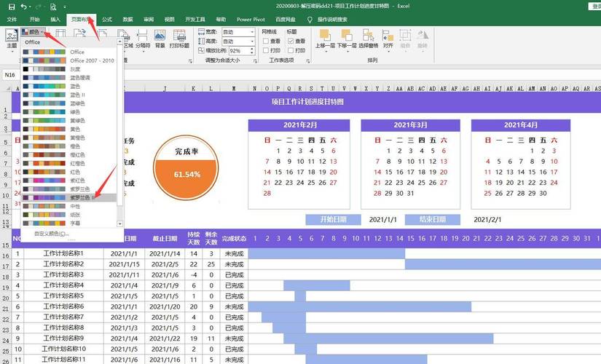Screen dimensions: 601x364
Task: Switch to the 百度网盘 tab
Action: click(286, 20)
